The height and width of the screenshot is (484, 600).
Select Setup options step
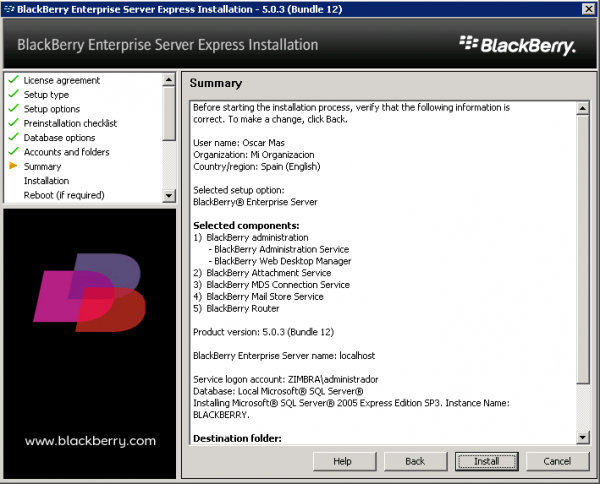pos(52,109)
